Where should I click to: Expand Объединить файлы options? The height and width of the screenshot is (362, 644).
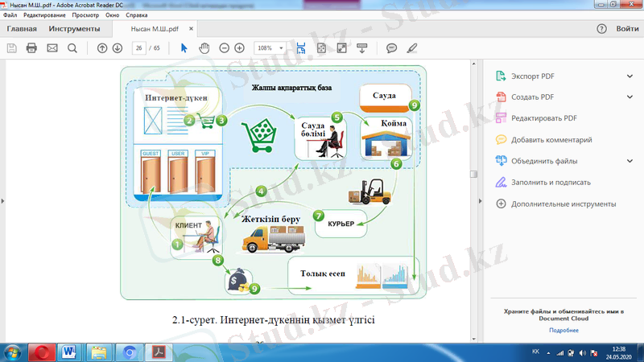(x=630, y=161)
